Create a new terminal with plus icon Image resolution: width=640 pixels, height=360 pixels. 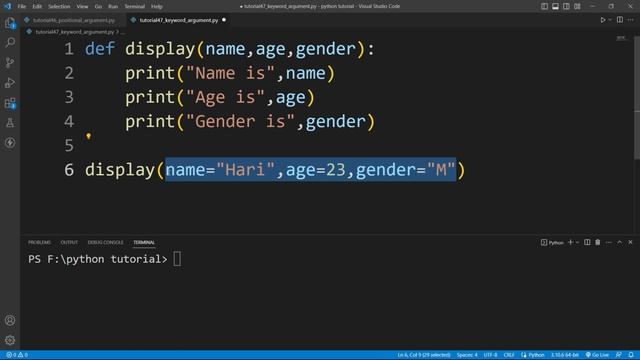pyautogui.click(x=570, y=242)
